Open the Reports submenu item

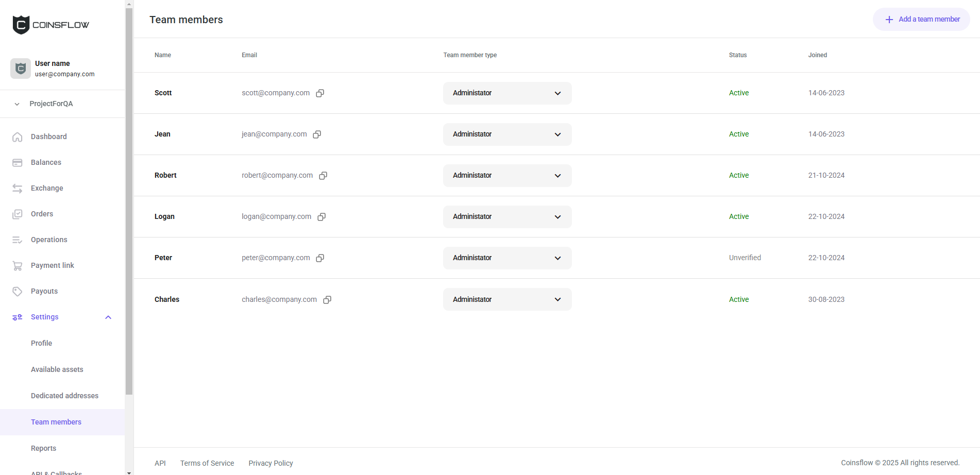[x=43, y=448]
